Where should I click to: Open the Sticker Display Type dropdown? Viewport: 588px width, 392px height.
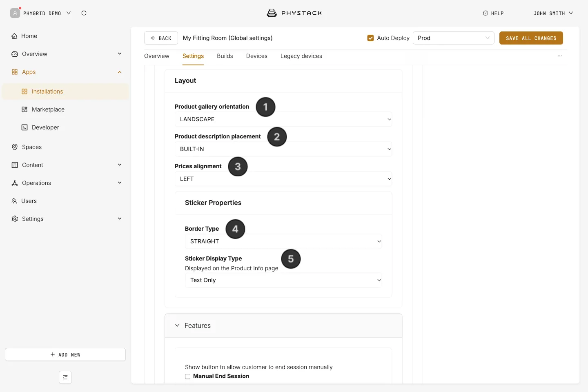click(283, 280)
